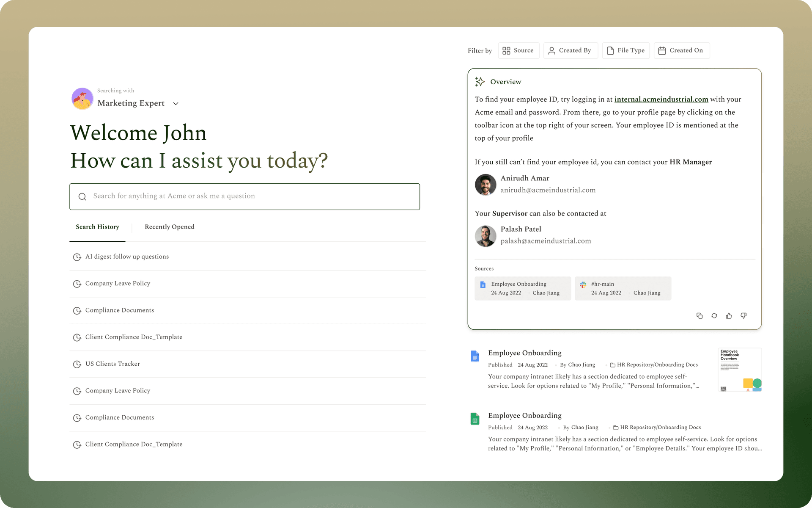The width and height of the screenshot is (812, 508).
Task: Select 'AI digest follow up questions' history entry
Action: tap(248, 257)
